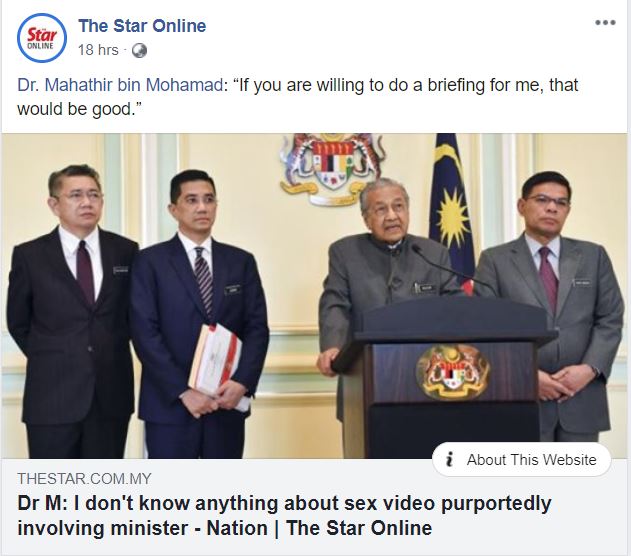
Task: Click the man holding red folder
Action: [x=198, y=314]
